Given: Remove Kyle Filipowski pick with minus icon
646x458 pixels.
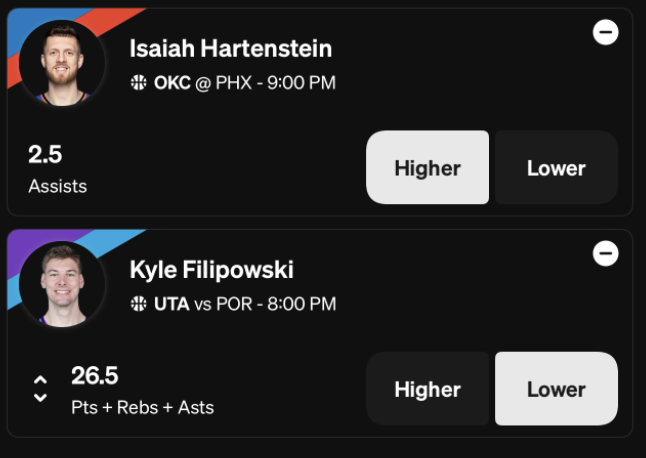Looking at the screenshot, I should pyautogui.click(x=605, y=253).
